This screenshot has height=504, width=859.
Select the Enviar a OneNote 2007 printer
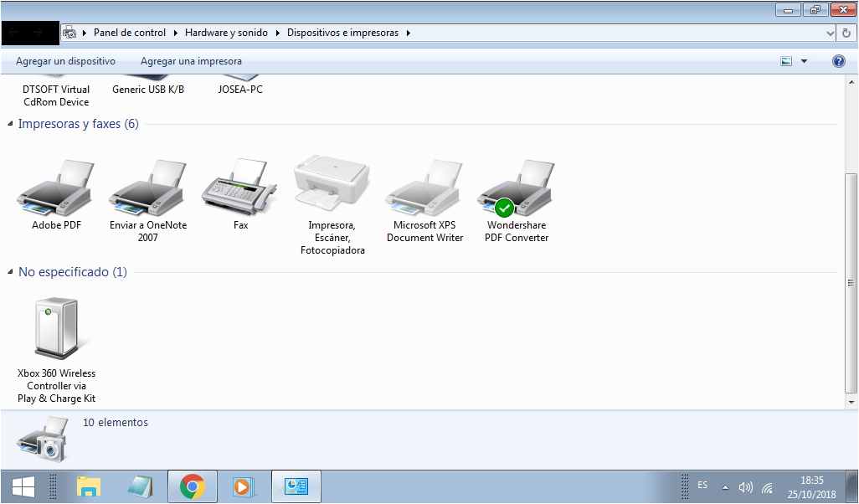click(148, 189)
